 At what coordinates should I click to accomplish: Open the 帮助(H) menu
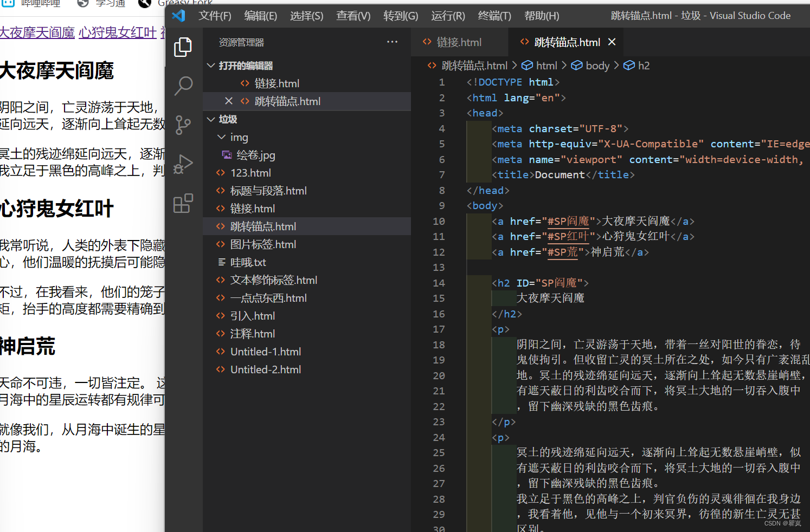click(x=542, y=16)
